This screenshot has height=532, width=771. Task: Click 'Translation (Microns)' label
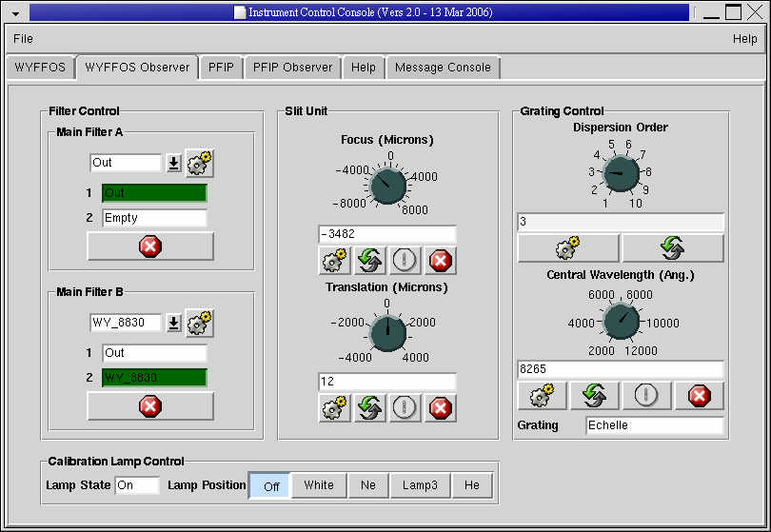tap(386, 287)
